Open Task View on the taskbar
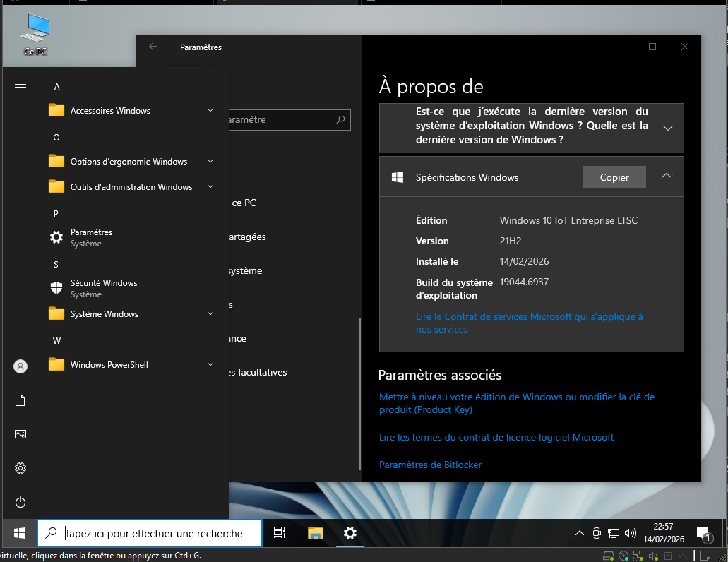 (280, 533)
